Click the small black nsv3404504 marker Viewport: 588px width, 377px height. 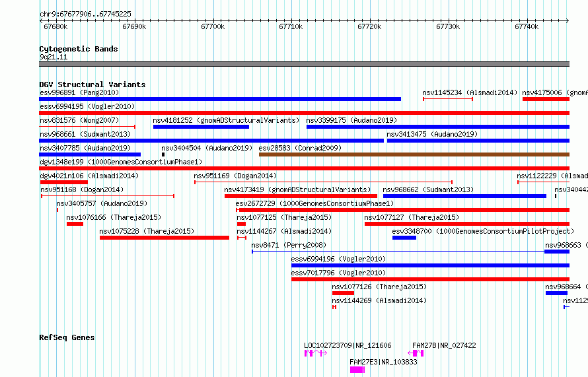163,154
